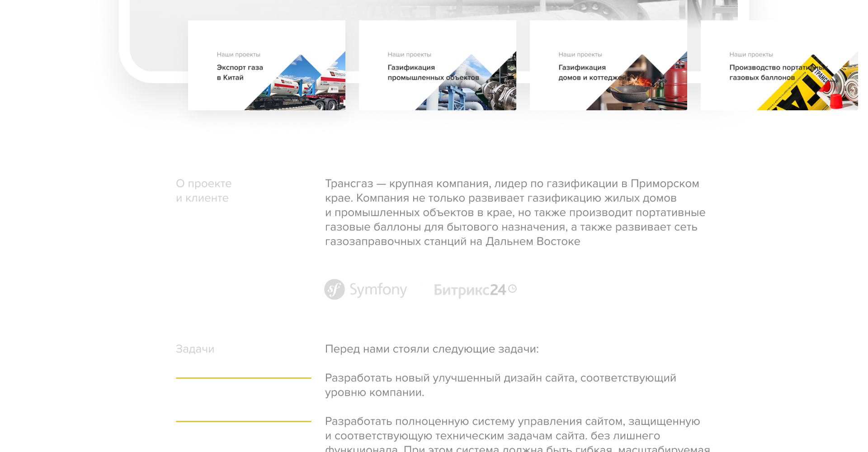Click the second yellow divider line
The height and width of the screenshot is (452, 868).
click(243, 421)
